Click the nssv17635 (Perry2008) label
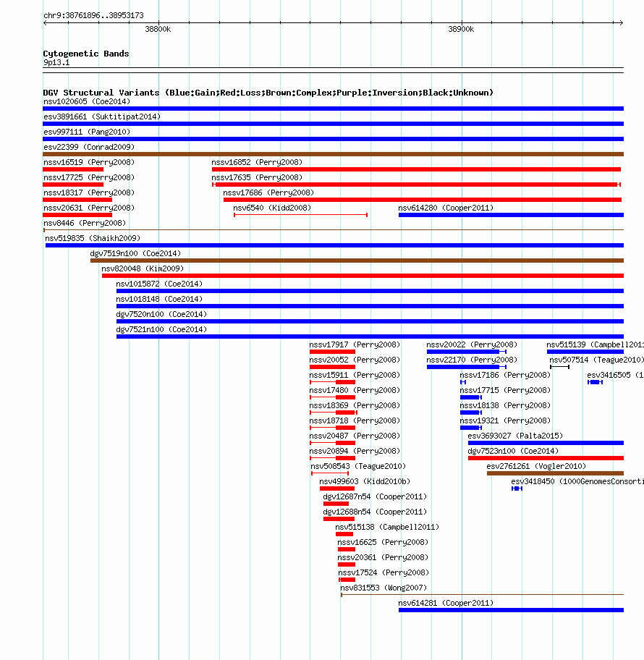The height and width of the screenshot is (660, 644). tap(257, 177)
